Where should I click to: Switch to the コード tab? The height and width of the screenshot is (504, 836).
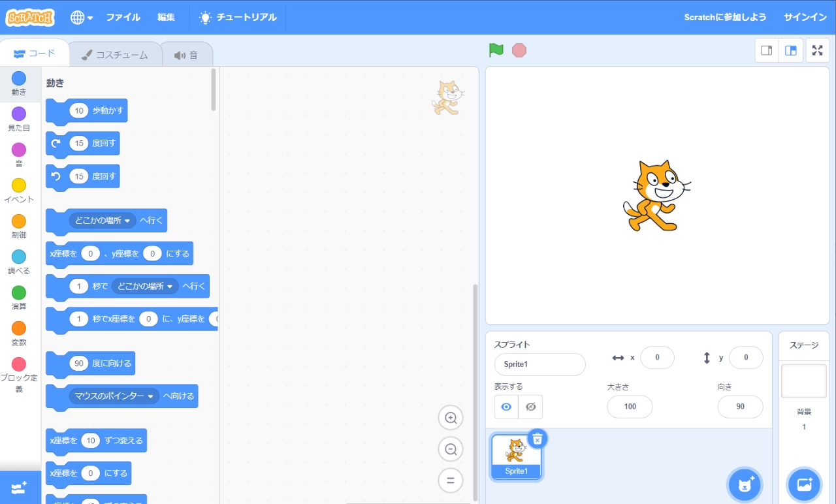pyautogui.click(x=33, y=54)
